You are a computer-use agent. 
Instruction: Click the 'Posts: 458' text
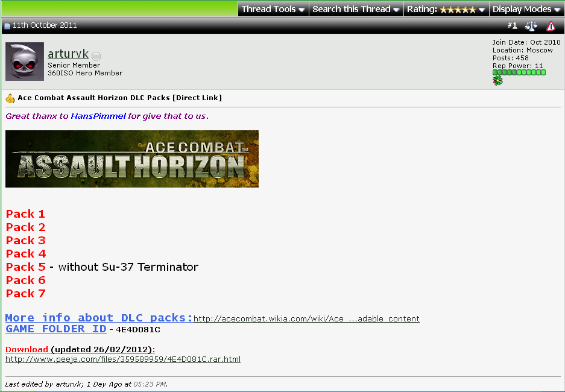point(511,58)
